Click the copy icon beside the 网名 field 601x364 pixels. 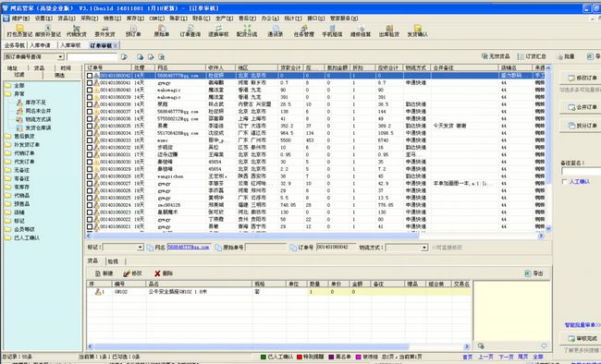pyautogui.click(x=150, y=248)
